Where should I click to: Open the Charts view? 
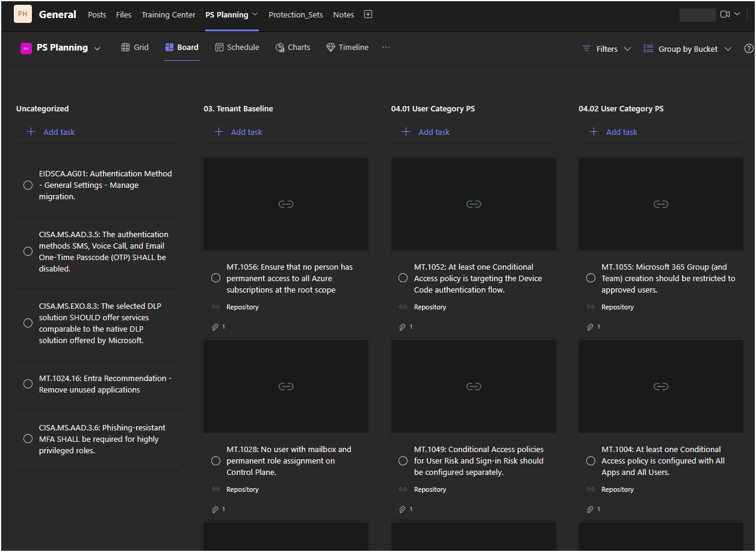(x=293, y=47)
